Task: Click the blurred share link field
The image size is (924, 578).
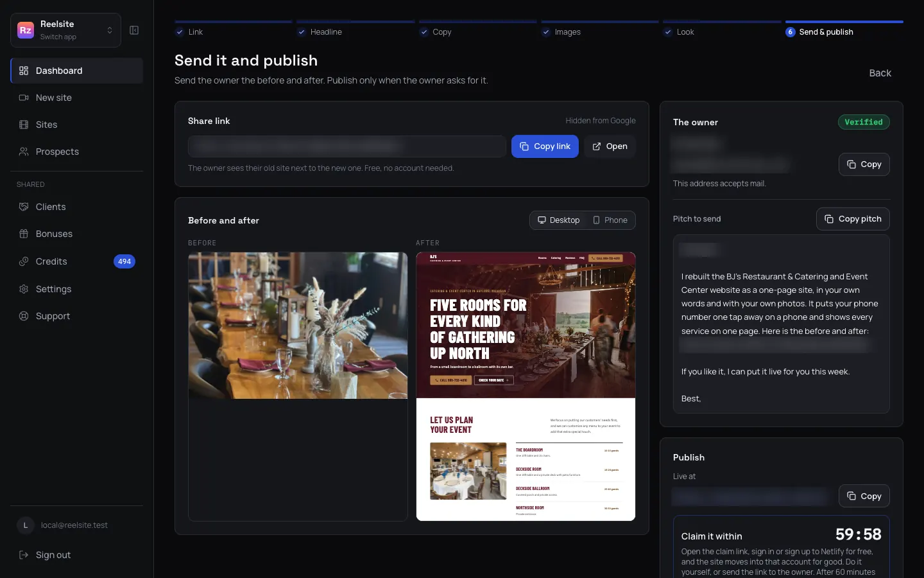Action: pos(347,146)
